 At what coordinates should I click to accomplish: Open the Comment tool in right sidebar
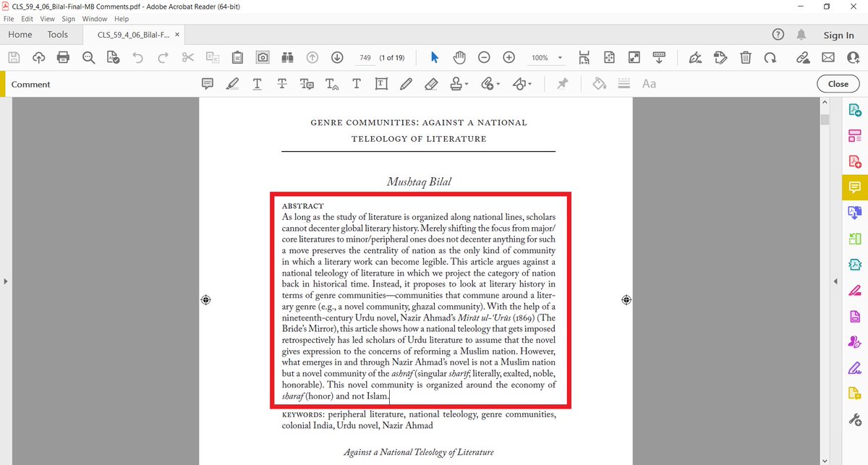854,187
